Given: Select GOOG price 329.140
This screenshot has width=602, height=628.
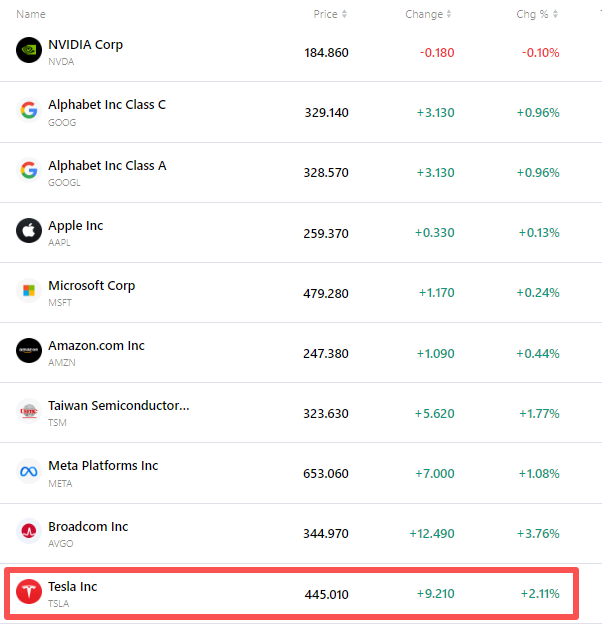Looking at the screenshot, I should [326, 113].
